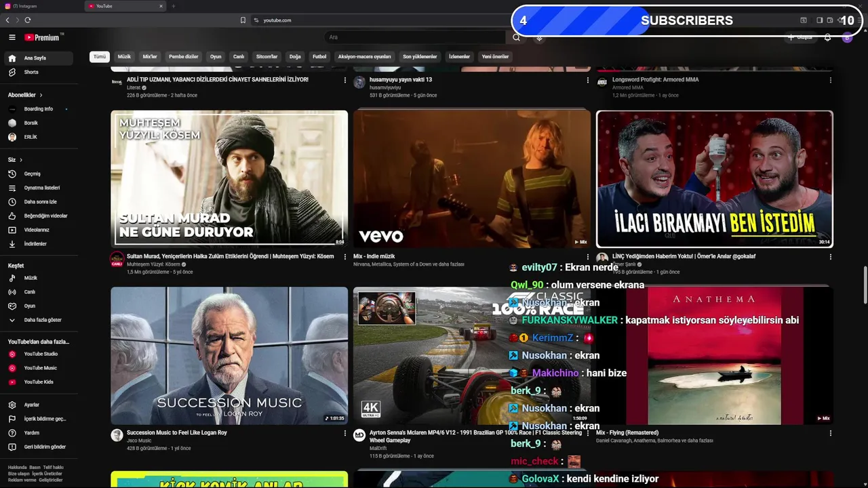
Task: Click the Oluştur create button
Action: pos(800,37)
